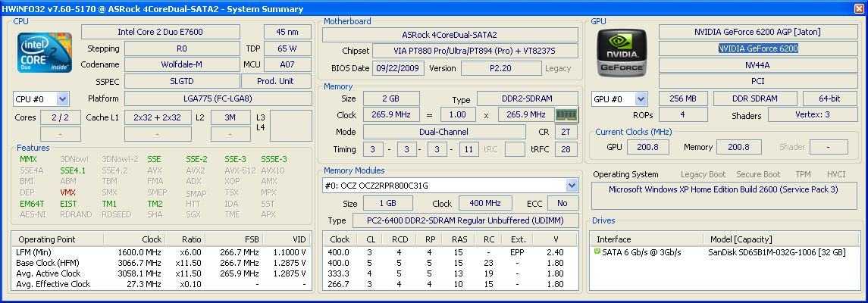Image resolution: width=868 pixels, height=303 pixels.
Task: Click the Platform value LGA775 (FC-LGA8)
Action: (218, 99)
